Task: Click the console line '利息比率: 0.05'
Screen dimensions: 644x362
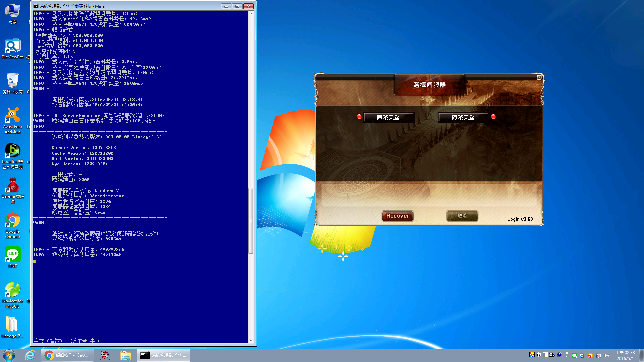Action: pos(54,57)
